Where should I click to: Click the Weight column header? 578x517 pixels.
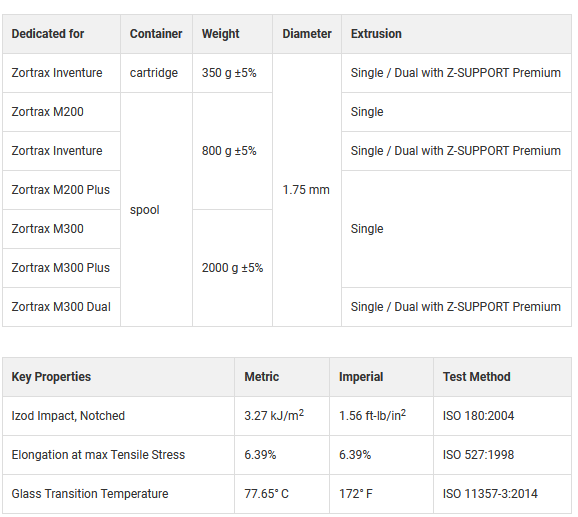tap(232, 34)
